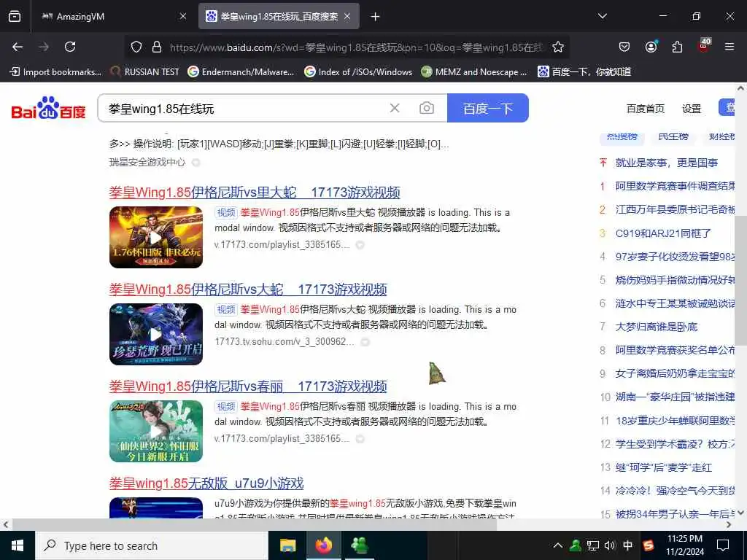The height and width of the screenshot is (560, 747).
Task: Open trending item 大梦归离谁是卧底
Action: [657, 327]
